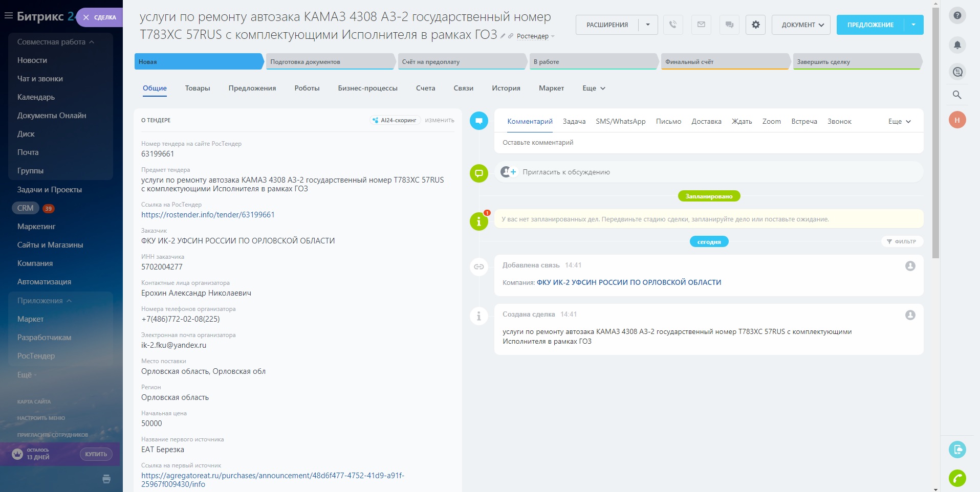Click the green phone dialer button
The width and height of the screenshot is (980, 492).
click(x=957, y=478)
